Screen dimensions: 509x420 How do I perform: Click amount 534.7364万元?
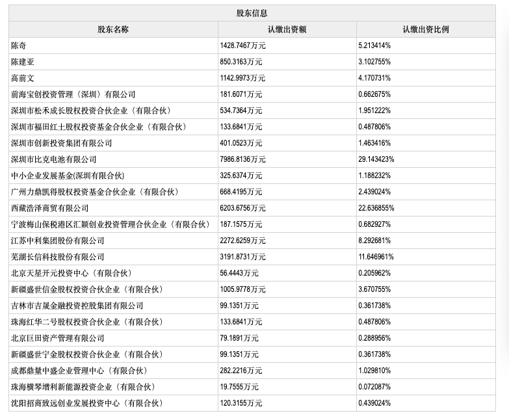pyautogui.click(x=241, y=111)
